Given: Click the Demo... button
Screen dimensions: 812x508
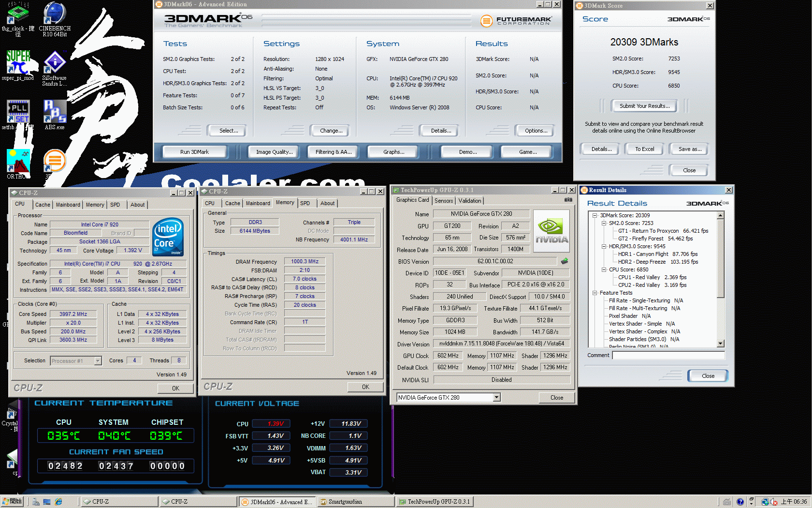Looking at the screenshot, I should click(467, 152).
